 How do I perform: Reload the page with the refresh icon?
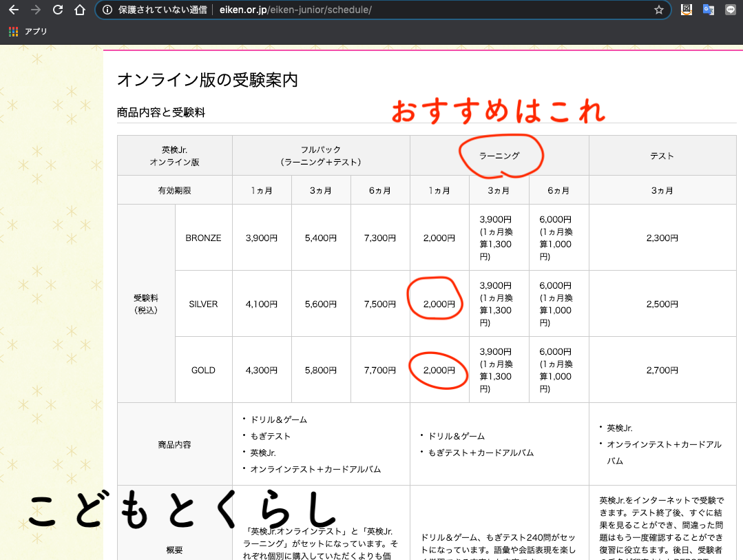pyautogui.click(x=58, y=10)
